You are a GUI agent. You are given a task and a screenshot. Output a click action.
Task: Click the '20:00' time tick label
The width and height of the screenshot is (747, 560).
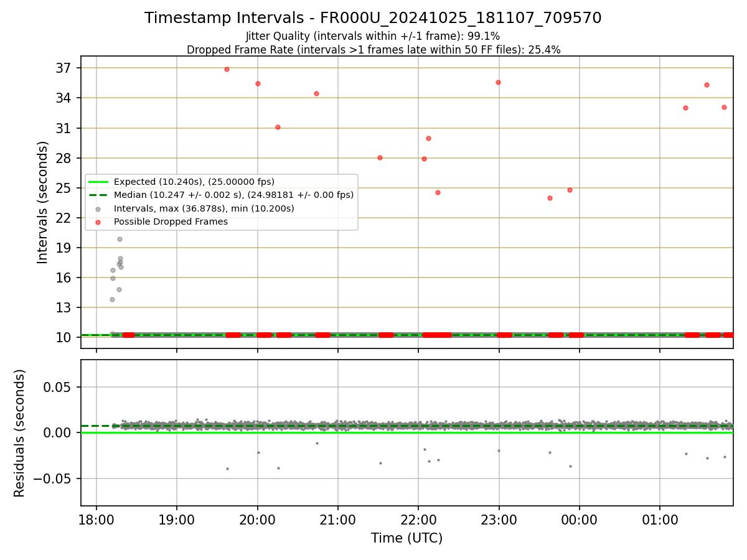[258, 520]
